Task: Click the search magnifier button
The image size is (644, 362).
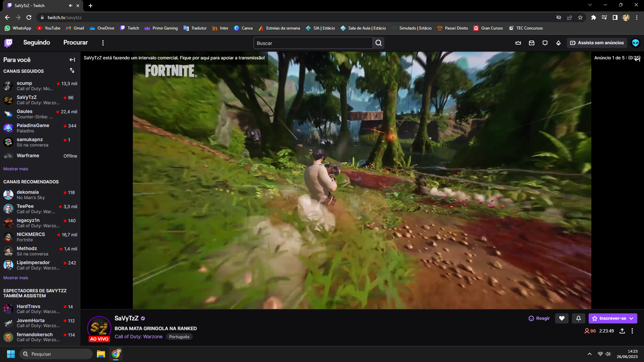Action: [379, 43]
